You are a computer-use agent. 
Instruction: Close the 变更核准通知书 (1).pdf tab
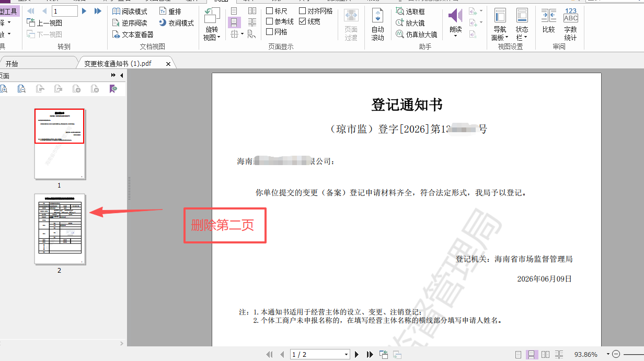pos(168,64)
